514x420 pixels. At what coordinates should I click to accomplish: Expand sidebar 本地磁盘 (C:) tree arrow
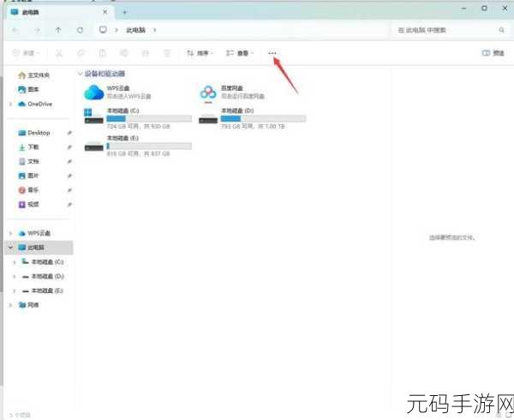point(15,262)
